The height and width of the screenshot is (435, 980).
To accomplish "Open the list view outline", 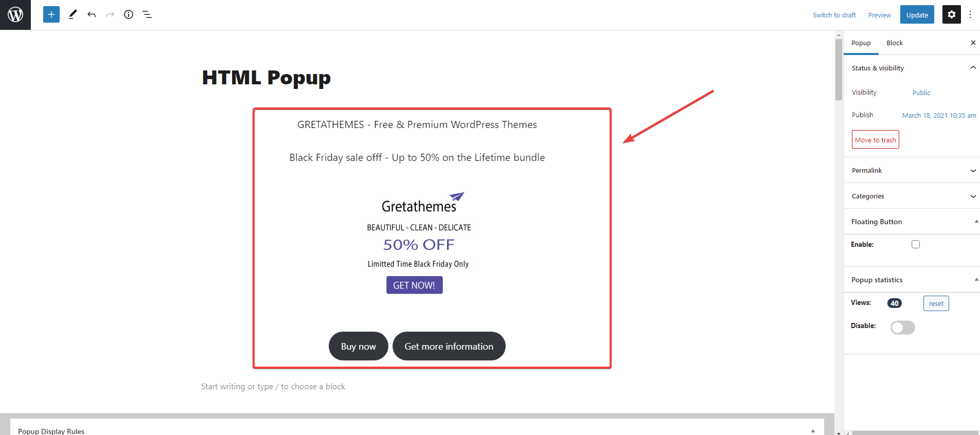I will point(147,14).
